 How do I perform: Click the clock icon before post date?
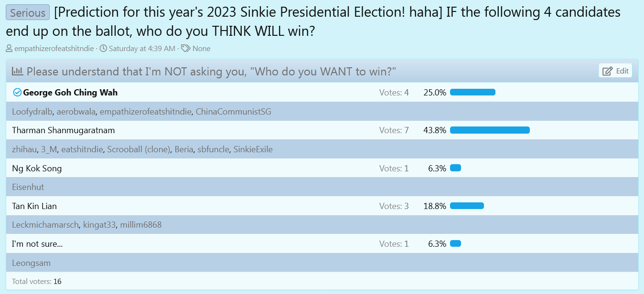point(103,48)
